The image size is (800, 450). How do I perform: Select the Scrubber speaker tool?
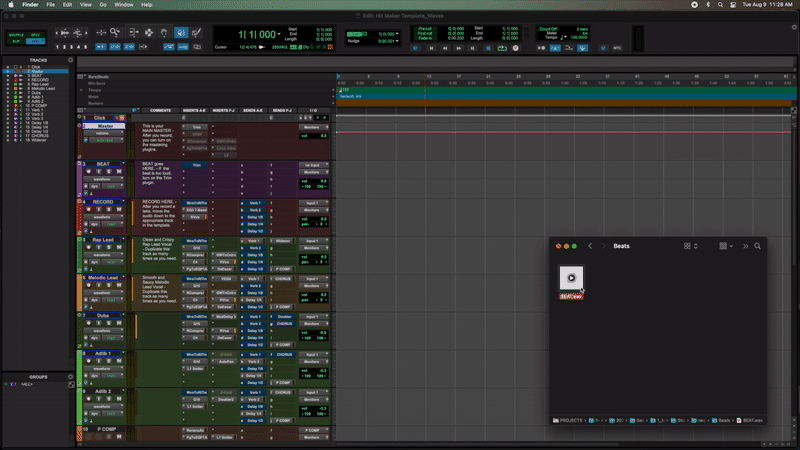[x=182, y=33]
